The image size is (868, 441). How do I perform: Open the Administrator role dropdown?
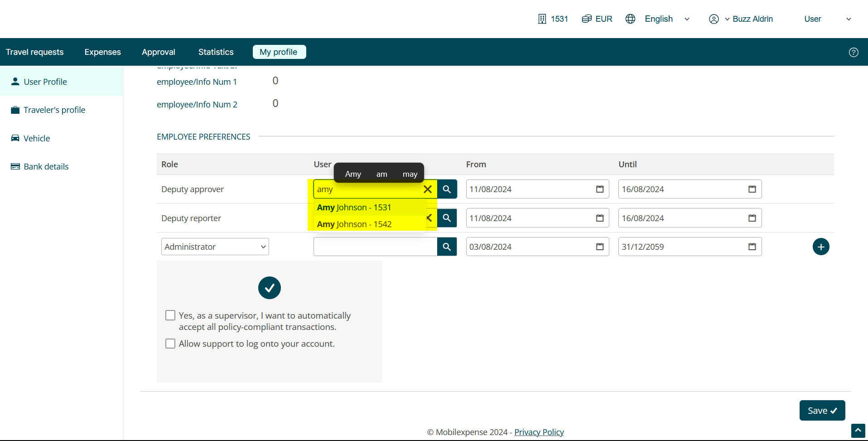pyautogui.click(x=215, y=247)
